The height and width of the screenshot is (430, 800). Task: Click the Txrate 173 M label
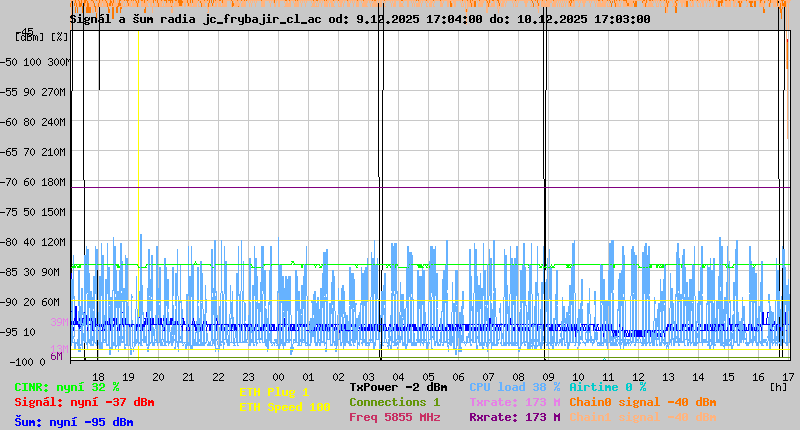tap(514, 402)
